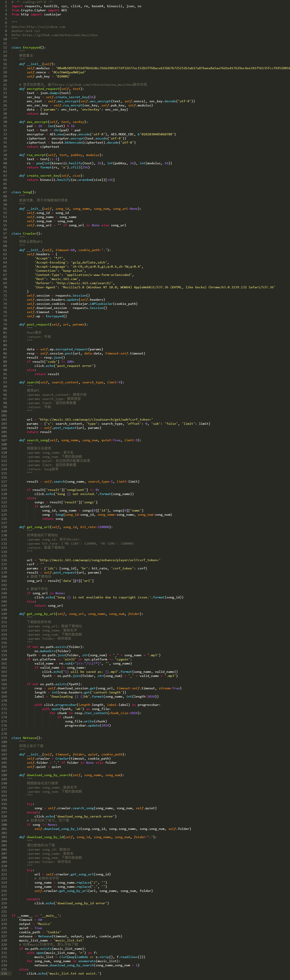Click the 'def search_song' method header
The height and width of the screenshot is (980, 290).
click(x=80, y=440)
